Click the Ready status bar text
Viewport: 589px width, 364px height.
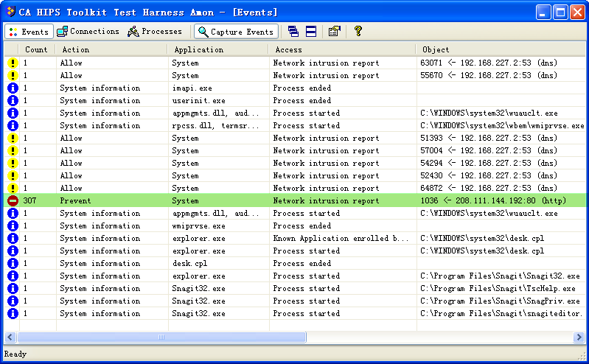point(15,354)
